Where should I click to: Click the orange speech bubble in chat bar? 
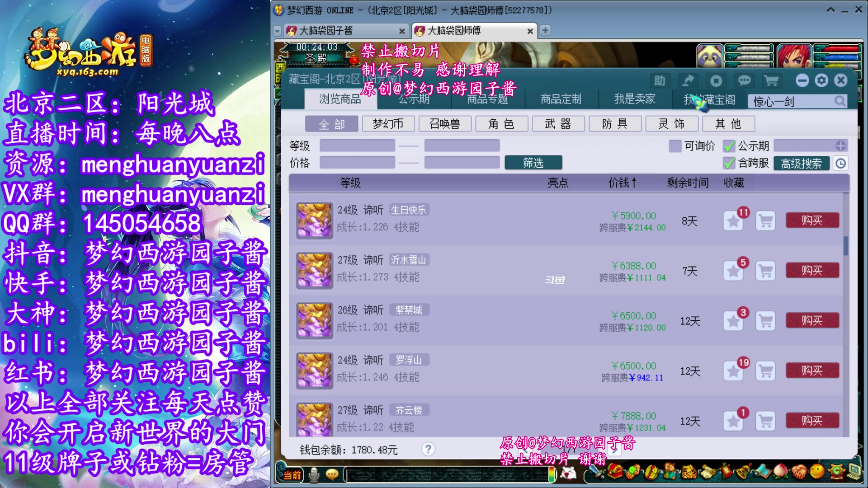[332, 474]
